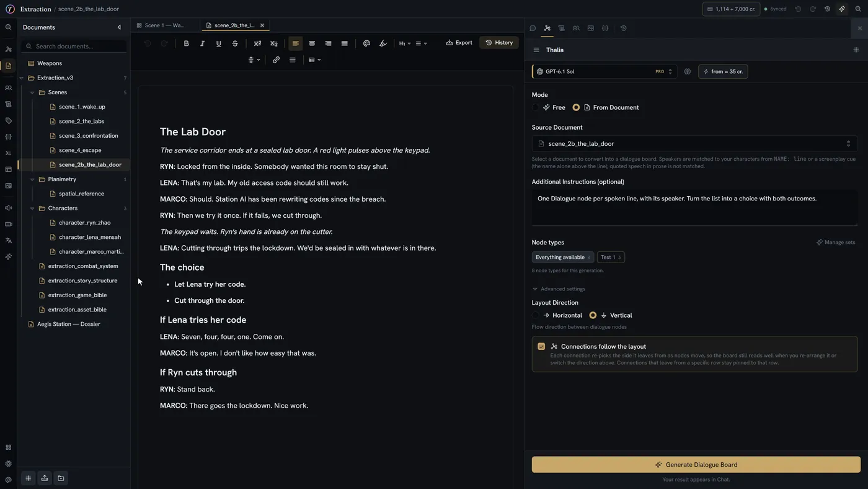Select the Free mode radio button
Image resolution: width=868 pixels, height=489 pixels.
pyautogui.click(x=536, y=107)
